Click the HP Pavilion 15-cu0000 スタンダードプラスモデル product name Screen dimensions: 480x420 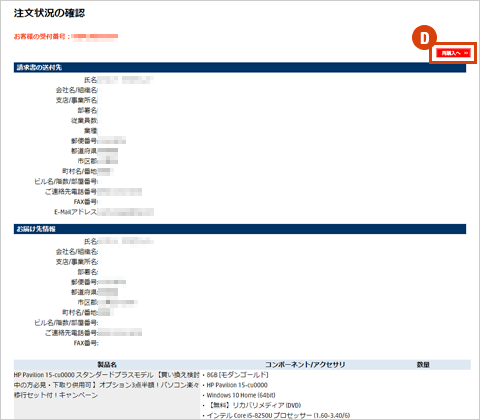coord(107,385)
